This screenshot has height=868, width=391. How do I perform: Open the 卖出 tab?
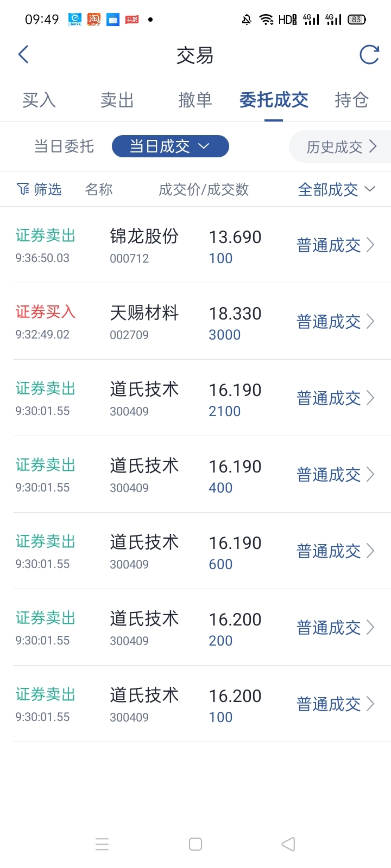click(117, 100)
